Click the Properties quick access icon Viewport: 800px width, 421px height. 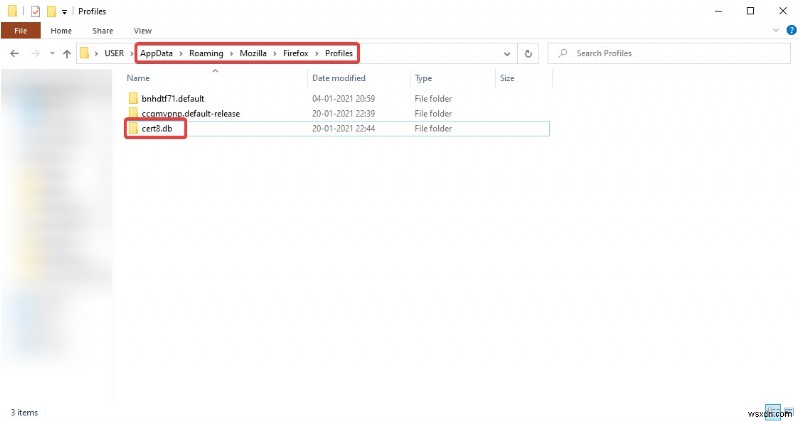click(x=35, y=11)
